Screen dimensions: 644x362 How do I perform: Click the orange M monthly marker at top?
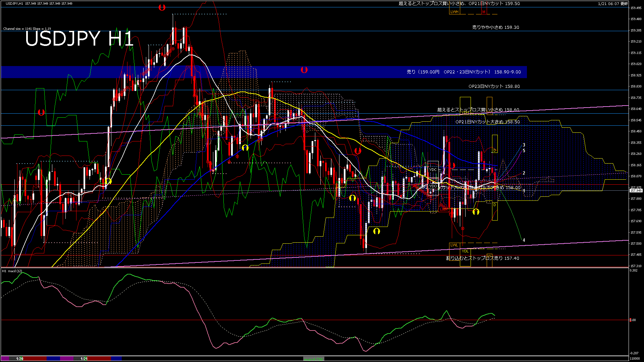pos(484,12)
